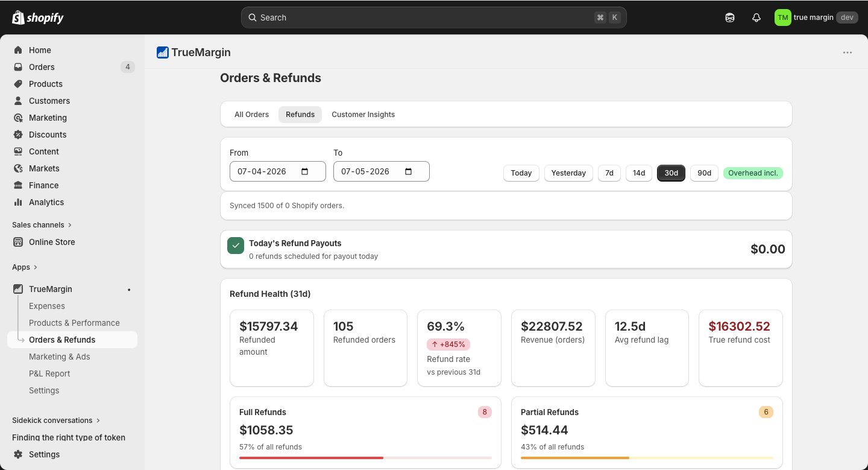Click the Content image icon

pos(18,151)
